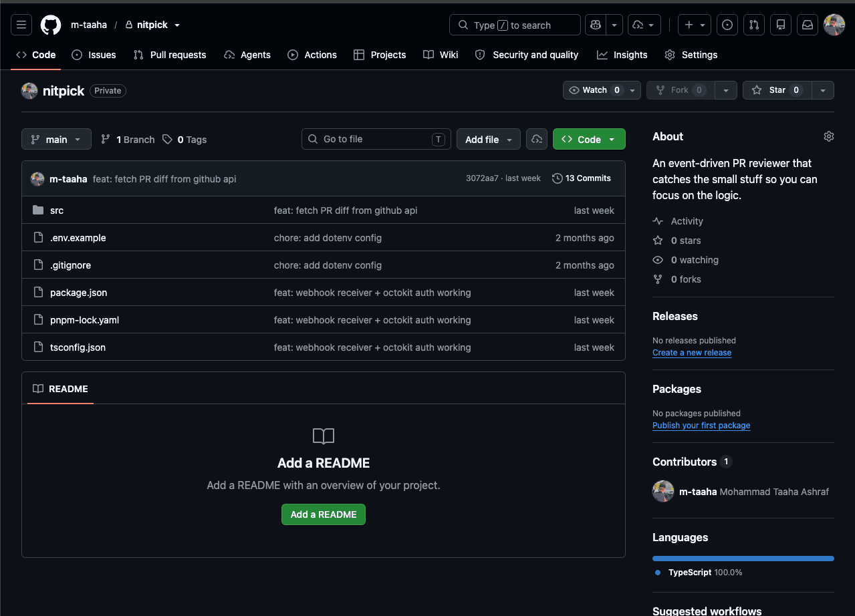
Task: Click the 0 forks link in About
Action: tap(686, 279)
